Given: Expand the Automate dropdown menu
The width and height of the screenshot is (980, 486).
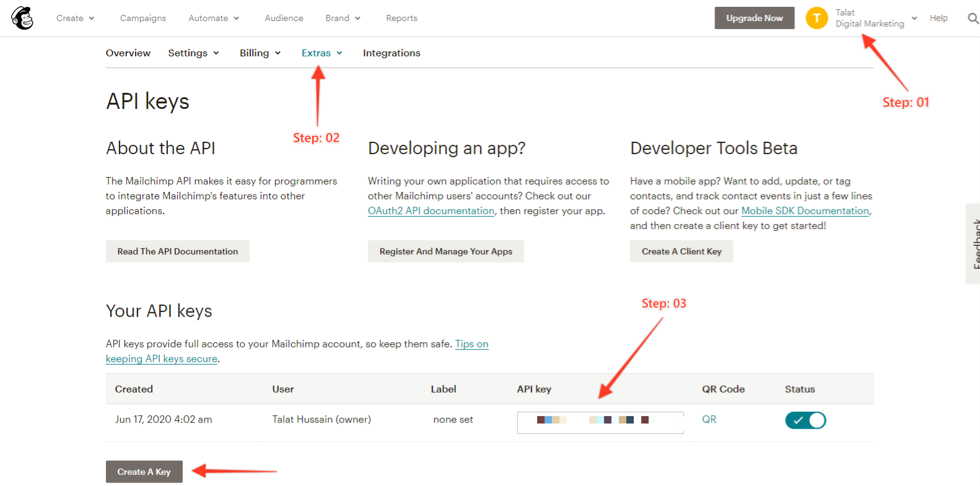Looking at the screenshot, I should point(214,18).
